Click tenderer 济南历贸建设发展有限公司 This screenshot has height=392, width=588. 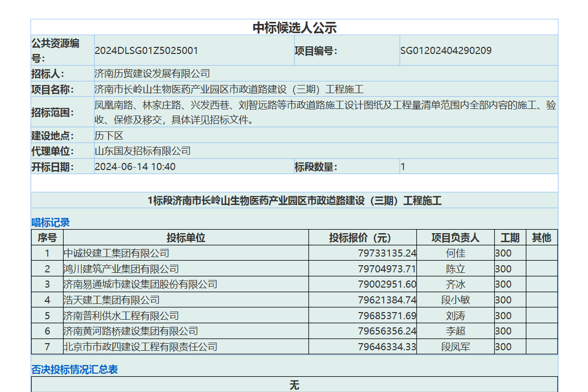(152, 73)
